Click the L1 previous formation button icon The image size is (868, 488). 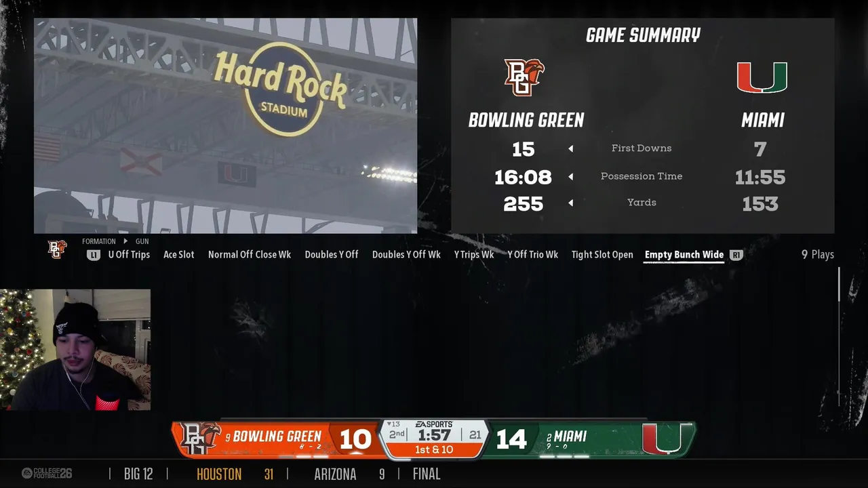click(93, 255)
